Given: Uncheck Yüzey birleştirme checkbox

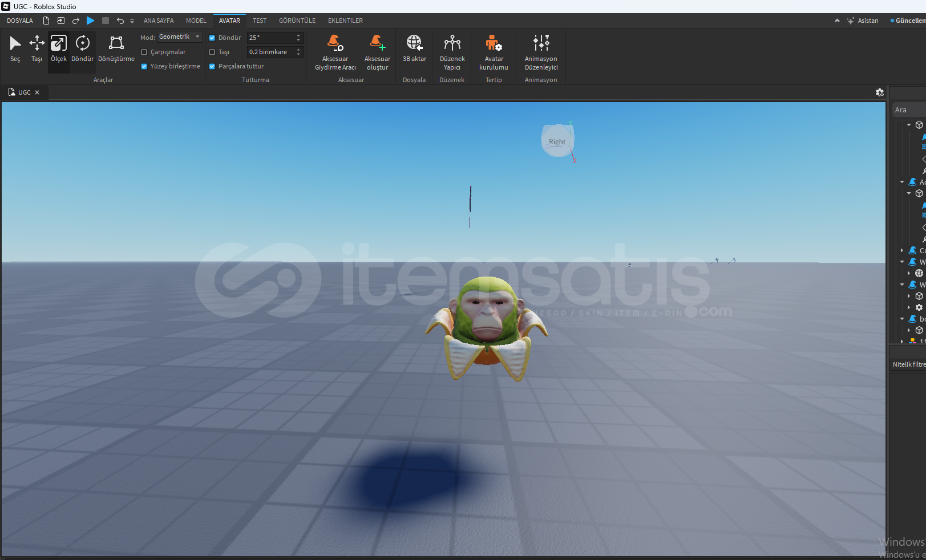Looking at the screenshot, I should (x=144, y=66).
